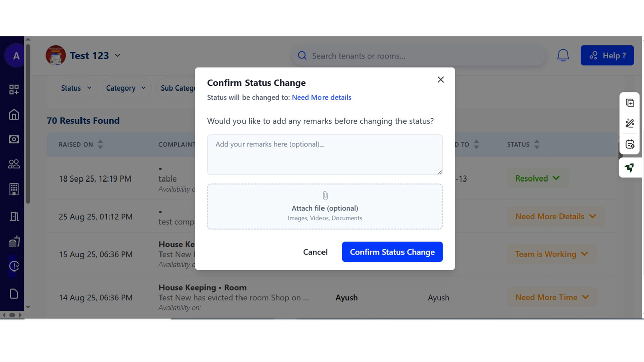
Task: Click the Confirm Status Change button
Action: click(x=392, y=252)
